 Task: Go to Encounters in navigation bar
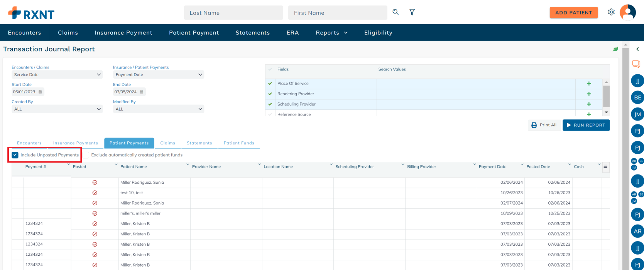coord(24,33)
